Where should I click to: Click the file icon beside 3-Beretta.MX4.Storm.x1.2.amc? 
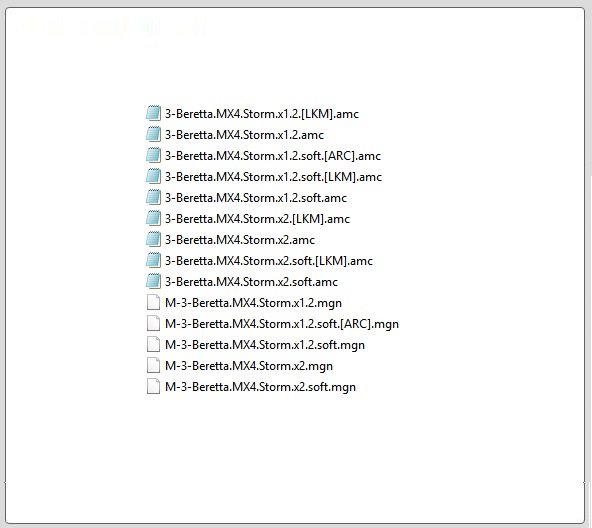(x=153, y=134)
